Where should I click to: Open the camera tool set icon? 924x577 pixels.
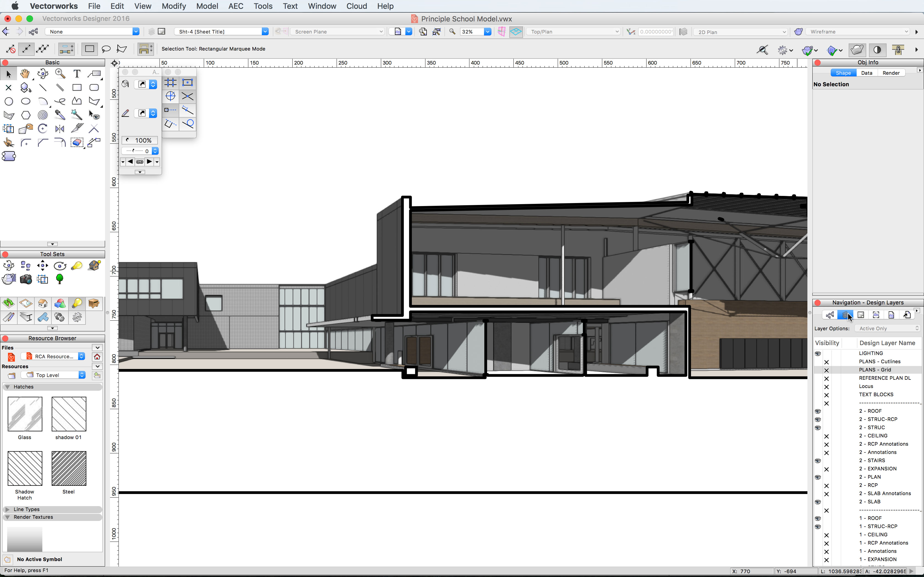[x=26, y=279]
